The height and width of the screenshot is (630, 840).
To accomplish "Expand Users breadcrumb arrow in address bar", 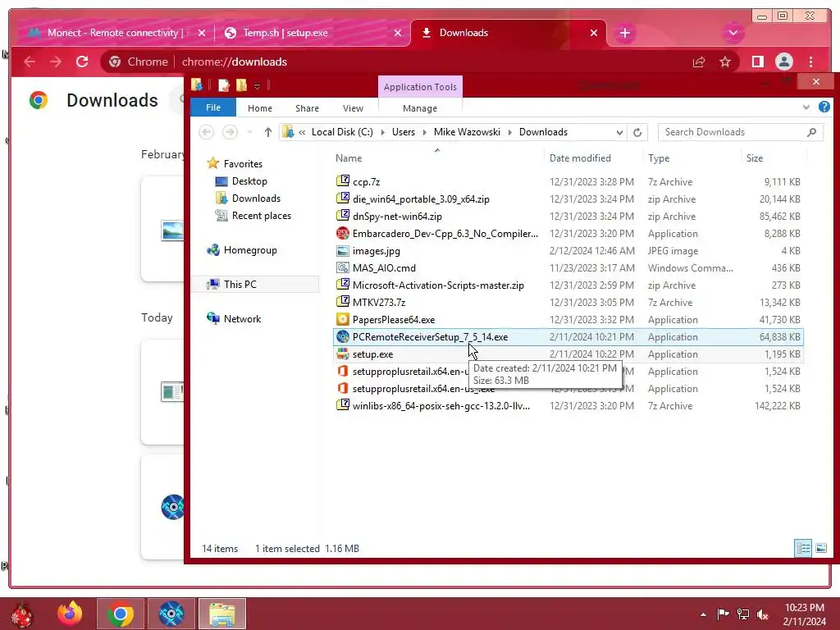I will click(x=424, y=132).
